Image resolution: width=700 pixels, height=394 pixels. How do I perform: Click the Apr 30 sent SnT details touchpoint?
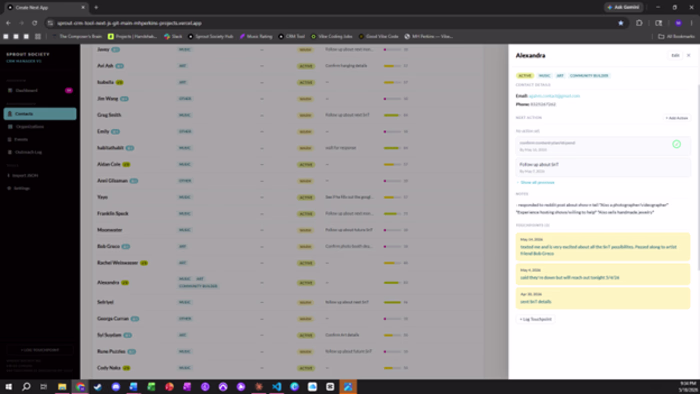pyautogui.click(x=603, y=298)
